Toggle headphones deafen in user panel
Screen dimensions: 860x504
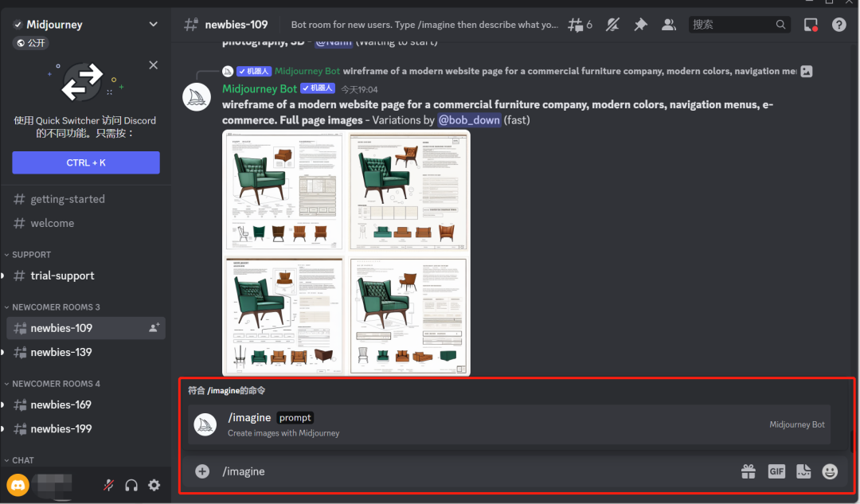pyautogui.click(x=131, y=485)
